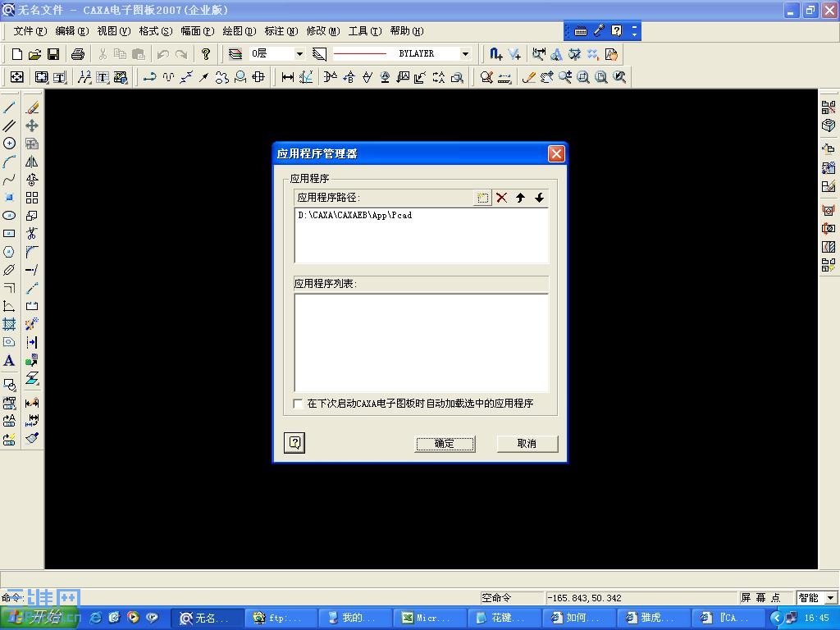Click the Help question mark toolbar icon
The height and width of the screenshot is (630, 840).
click(206, 53)
